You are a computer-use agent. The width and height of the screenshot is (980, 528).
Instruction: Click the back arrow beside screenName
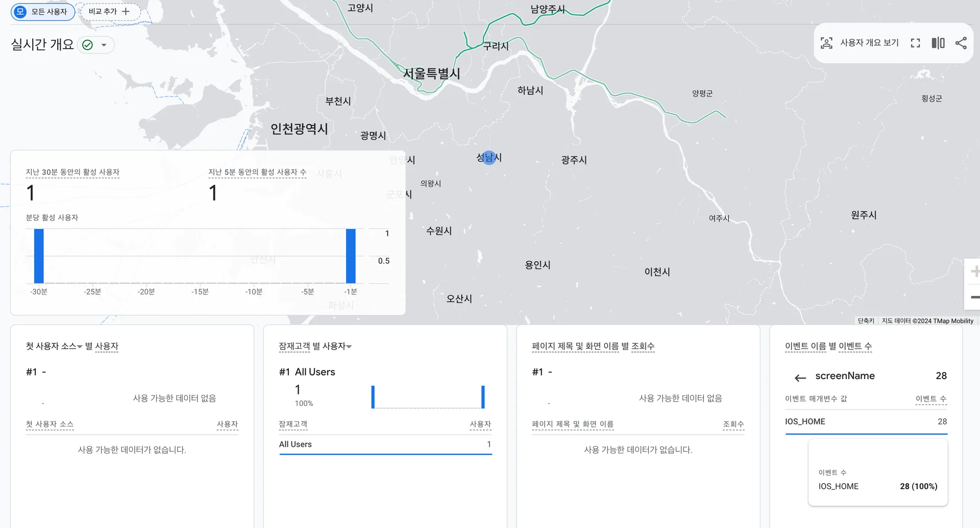[800, 378]
